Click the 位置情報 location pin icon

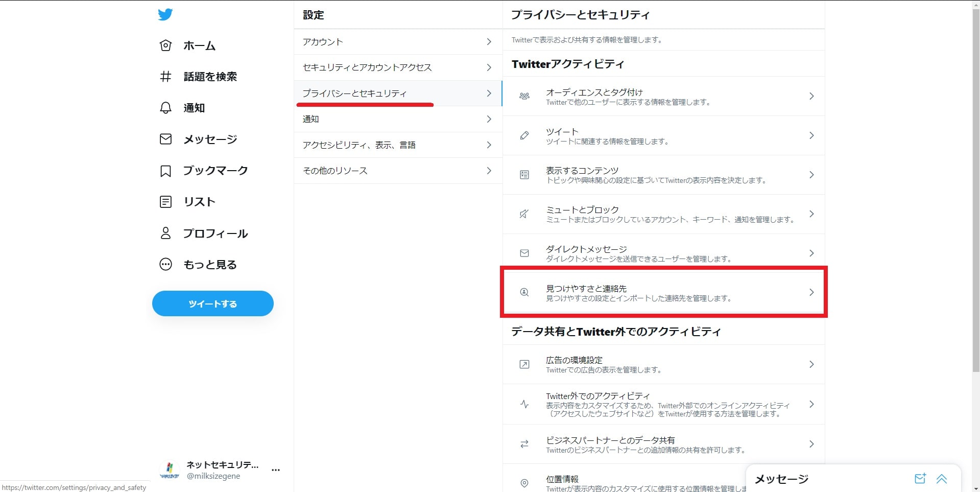(x=524, y=483)
